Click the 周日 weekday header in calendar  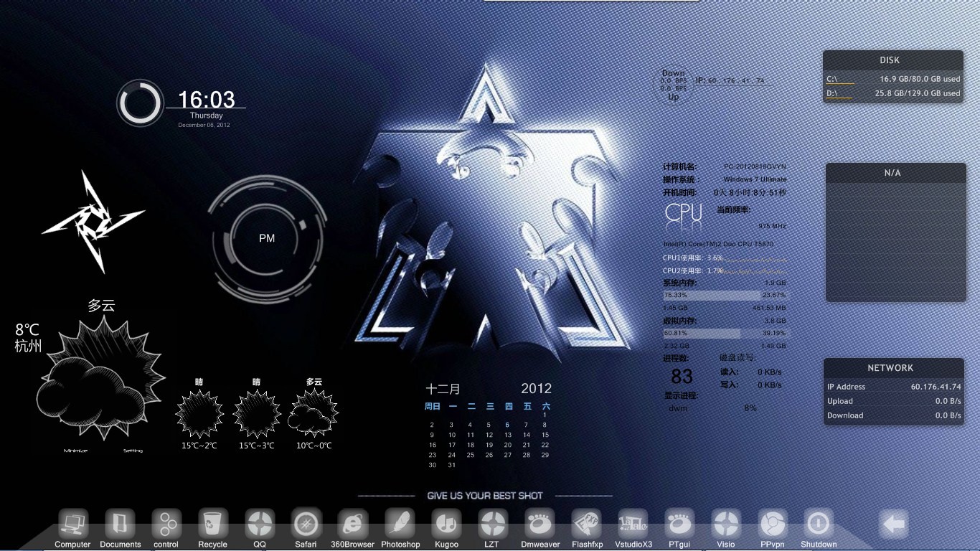pos(433,406)
